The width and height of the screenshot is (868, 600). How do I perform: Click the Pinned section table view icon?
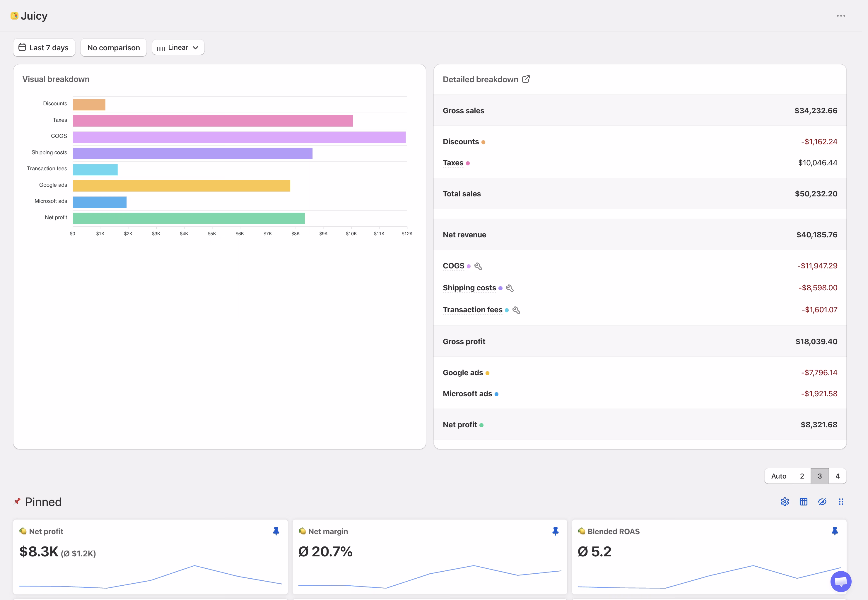pos(803,502)
